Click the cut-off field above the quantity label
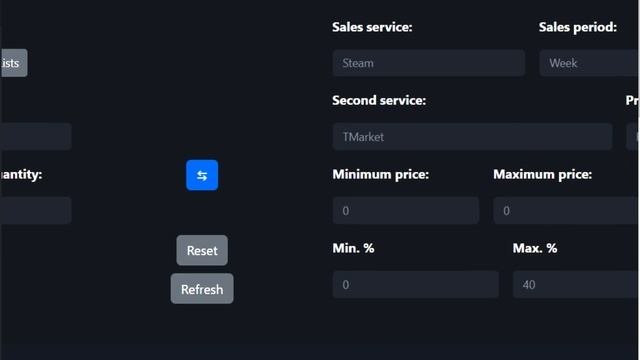 pyautogui.click(x=36, y=137)
